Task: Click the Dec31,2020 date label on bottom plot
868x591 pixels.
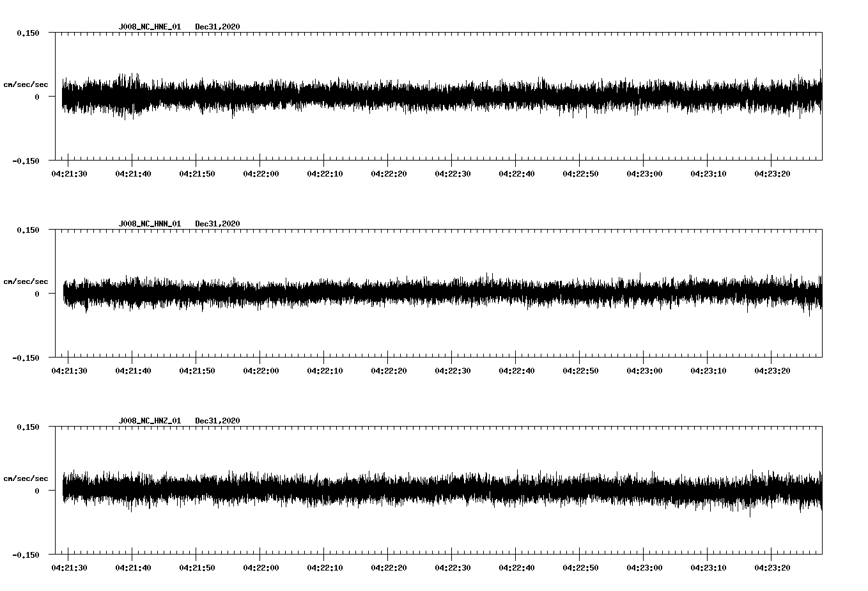Action: [x=217, y=421]
